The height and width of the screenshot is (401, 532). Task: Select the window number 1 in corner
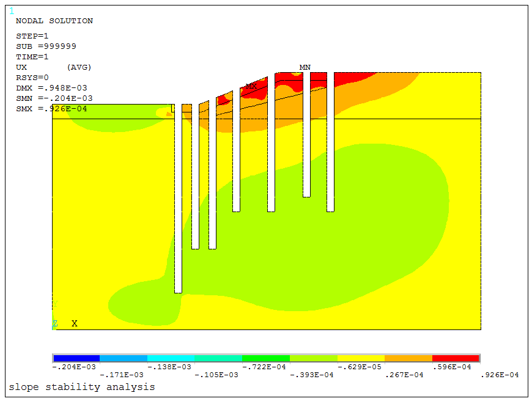[11, 10]
